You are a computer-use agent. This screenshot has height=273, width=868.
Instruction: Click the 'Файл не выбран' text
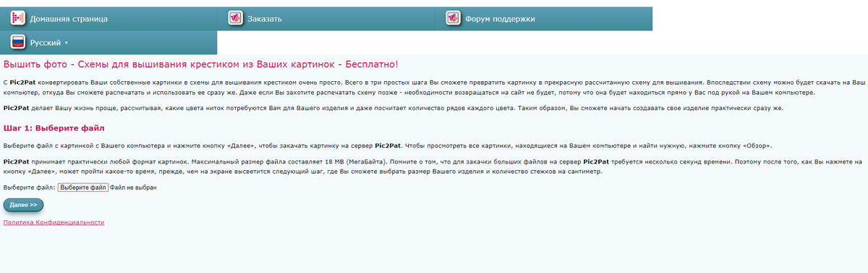[x=134, y=188]
